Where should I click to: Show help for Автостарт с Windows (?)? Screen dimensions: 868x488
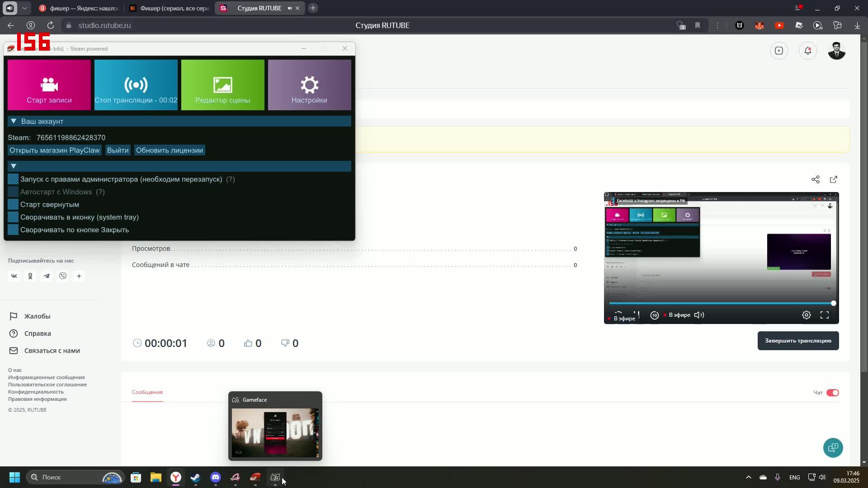pos(100,192)
